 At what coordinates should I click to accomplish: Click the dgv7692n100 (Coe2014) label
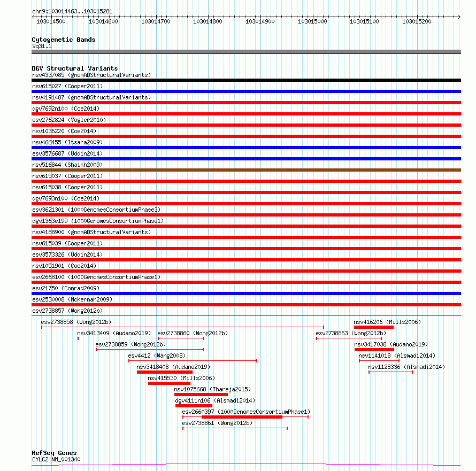[x=66, y=109]
